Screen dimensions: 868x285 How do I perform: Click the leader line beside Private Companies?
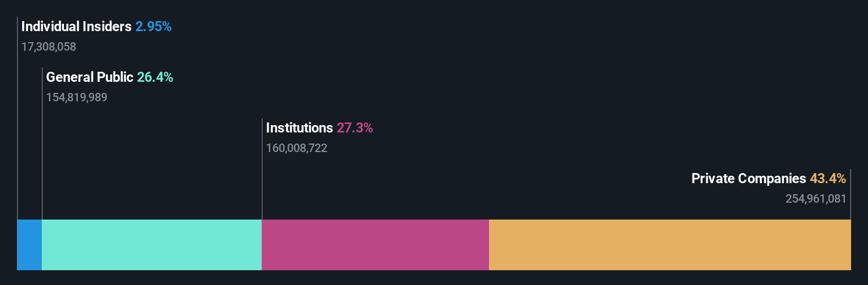click(x=851, y=194)
